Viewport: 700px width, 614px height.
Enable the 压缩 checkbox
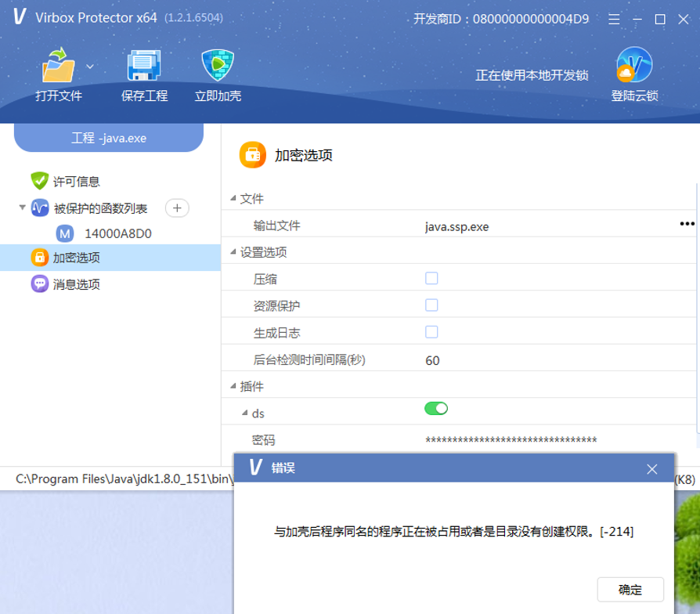(431, 278)
